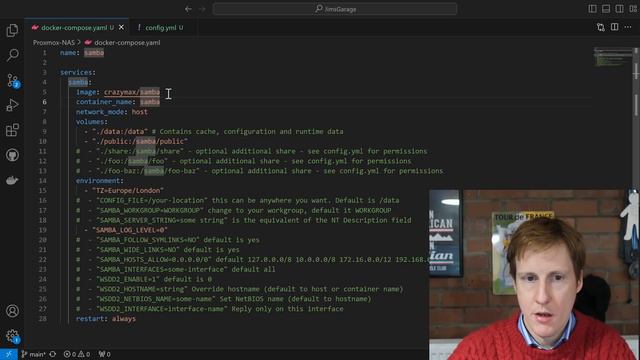Viewport: 640px width, 360px height.
Task: Open the Search view in activity bar
Action: [12, 55]
